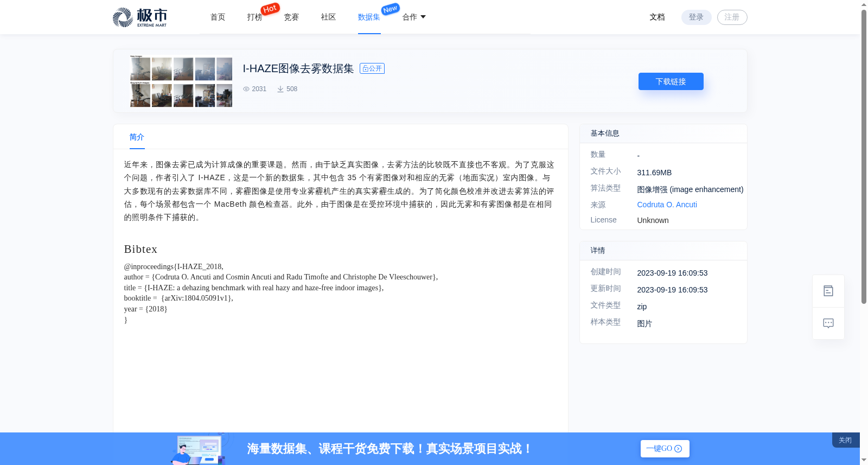Click the I-HAZE图像去雾数据集 title
Image resolution: width=868 pixels, height=465 pixels.
[x=298, y=68]
